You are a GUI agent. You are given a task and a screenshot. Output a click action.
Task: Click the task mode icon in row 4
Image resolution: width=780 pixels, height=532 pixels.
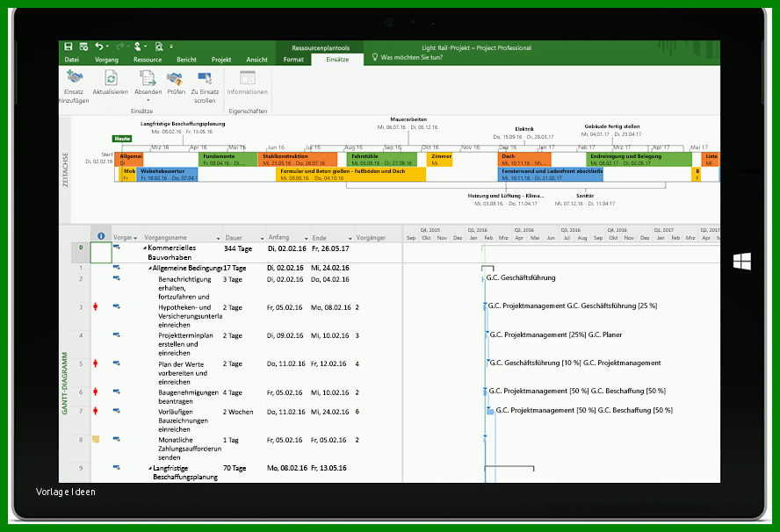coord(117,334)
